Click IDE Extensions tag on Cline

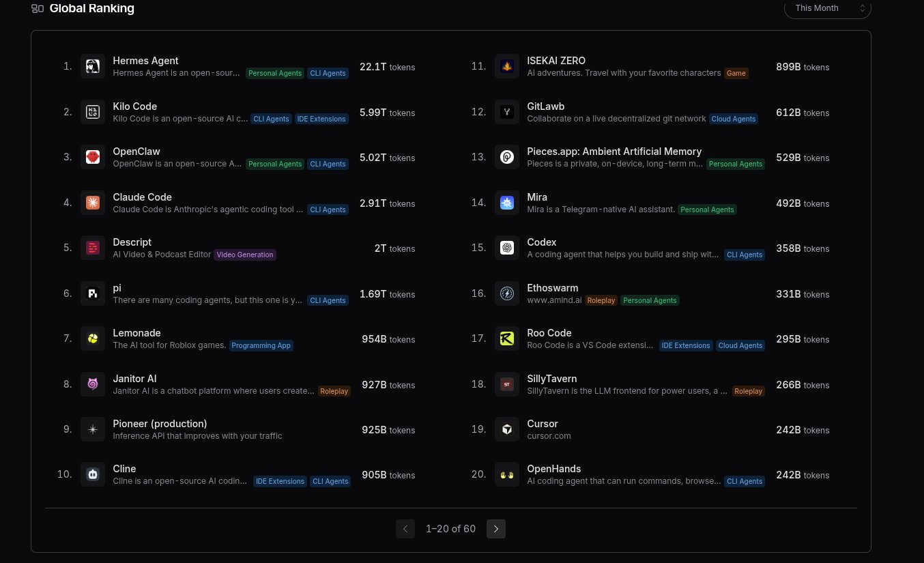[280, 481]
